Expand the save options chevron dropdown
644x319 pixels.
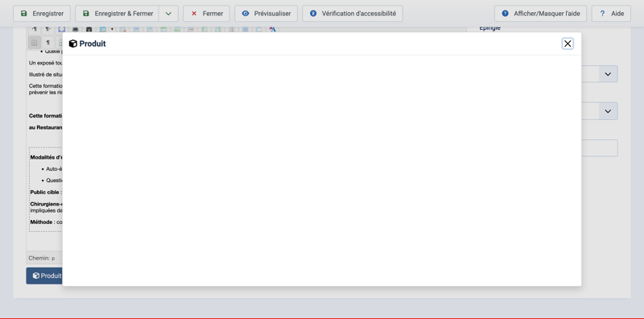tap(168, 14)
